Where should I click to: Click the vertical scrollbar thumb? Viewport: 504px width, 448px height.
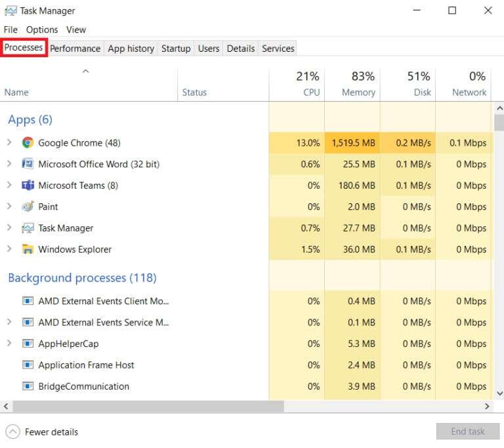point(499,123)
